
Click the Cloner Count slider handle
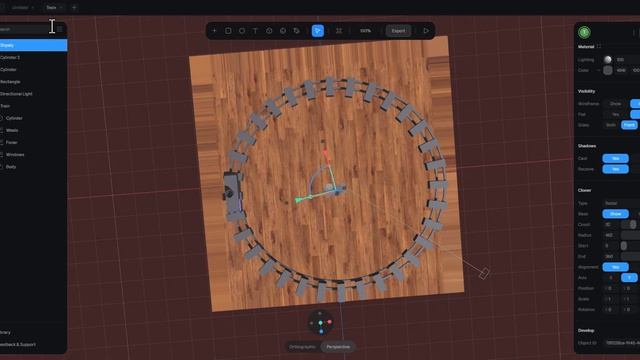pos(633,224)
